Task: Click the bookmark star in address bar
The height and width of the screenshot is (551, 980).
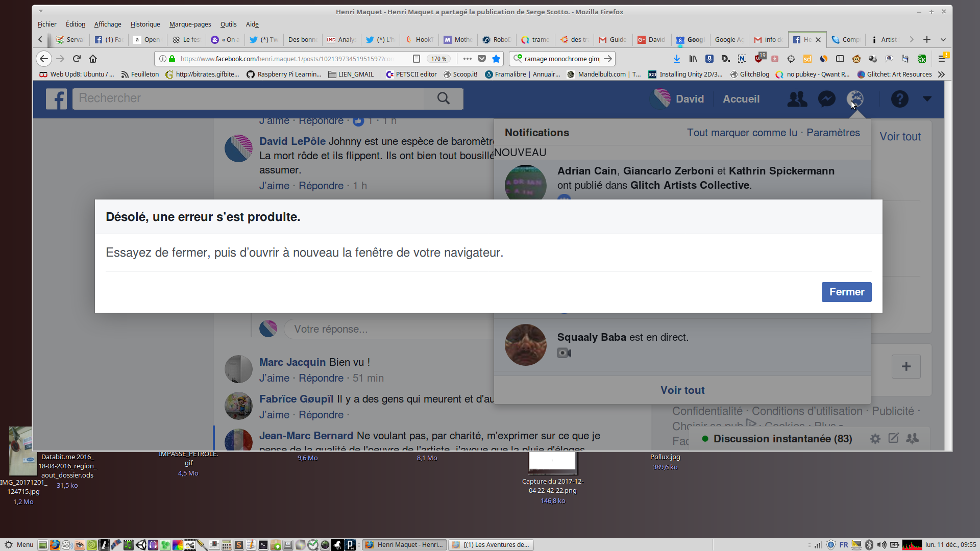Action: tap(496, 59)
